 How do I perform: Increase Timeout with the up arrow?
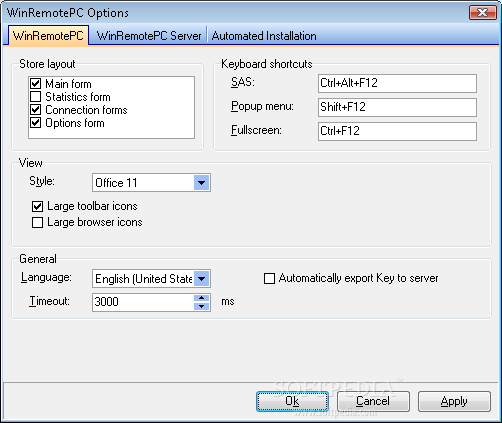[x=201, y=298]
